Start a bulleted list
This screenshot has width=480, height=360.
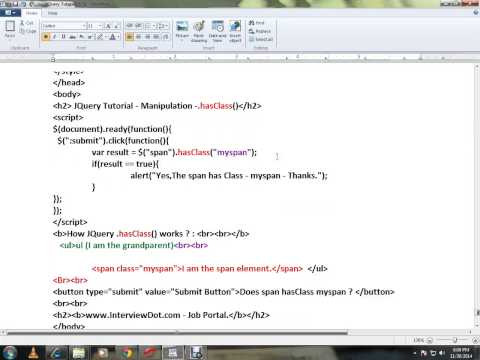point(148,26)
